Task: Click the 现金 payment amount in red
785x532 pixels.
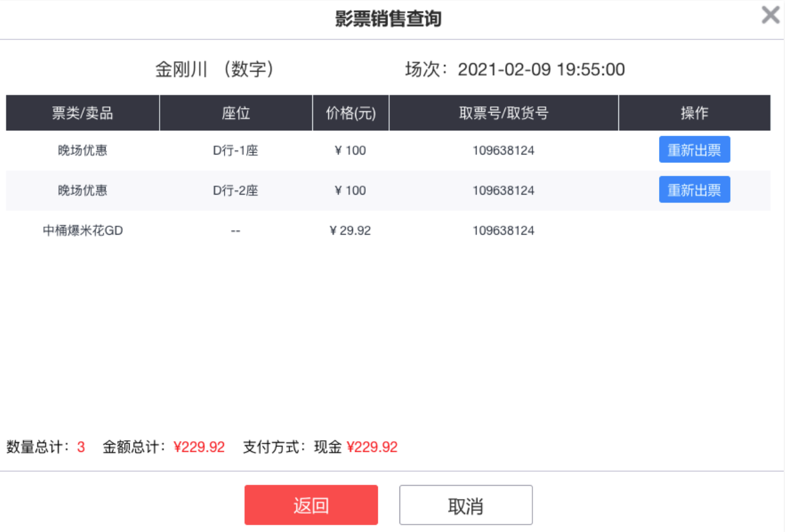Action: [x=372, y=447]
